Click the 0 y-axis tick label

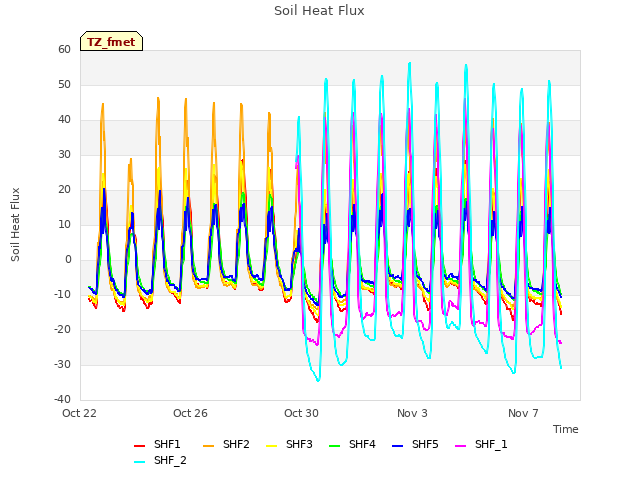point(68,260)
